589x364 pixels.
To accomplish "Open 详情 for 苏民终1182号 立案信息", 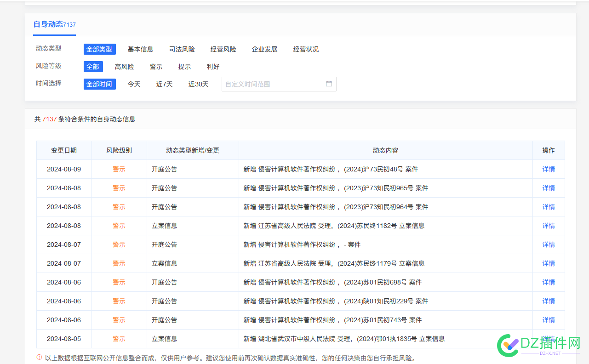I will 549,226.
